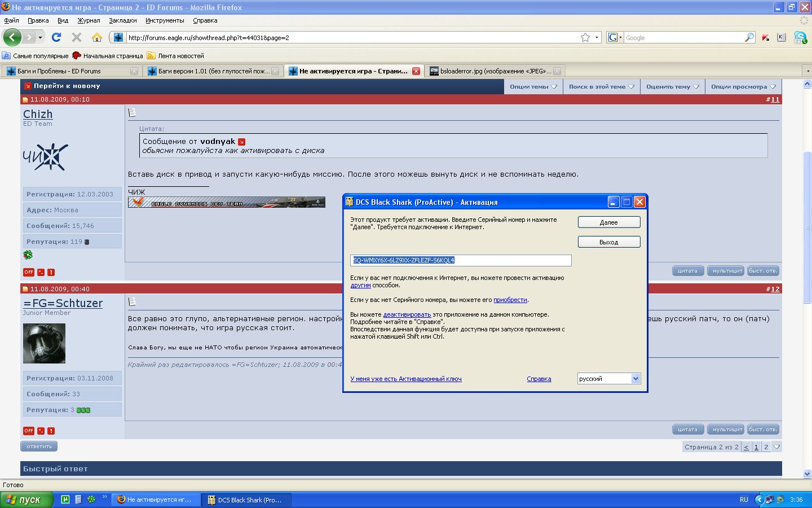
Task: Click Справка link in activation dialog
Action: tap(539, 379)
